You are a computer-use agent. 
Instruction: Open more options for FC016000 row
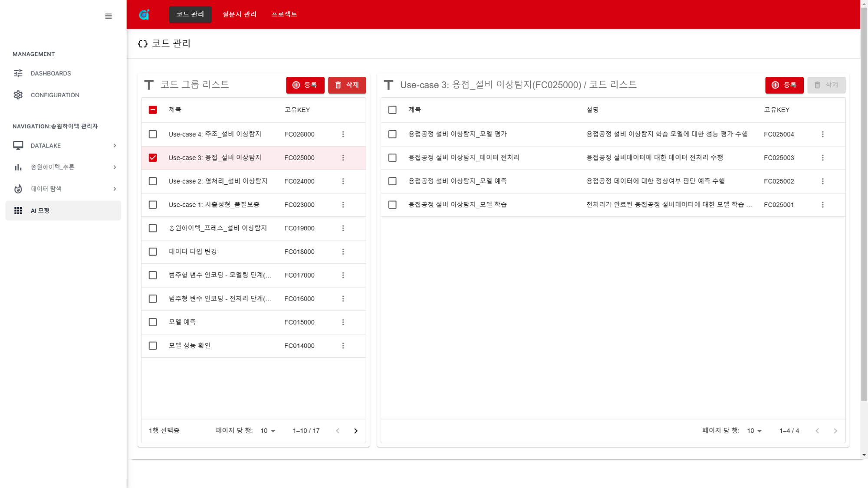pyautogui.click(x=343, y=298)
